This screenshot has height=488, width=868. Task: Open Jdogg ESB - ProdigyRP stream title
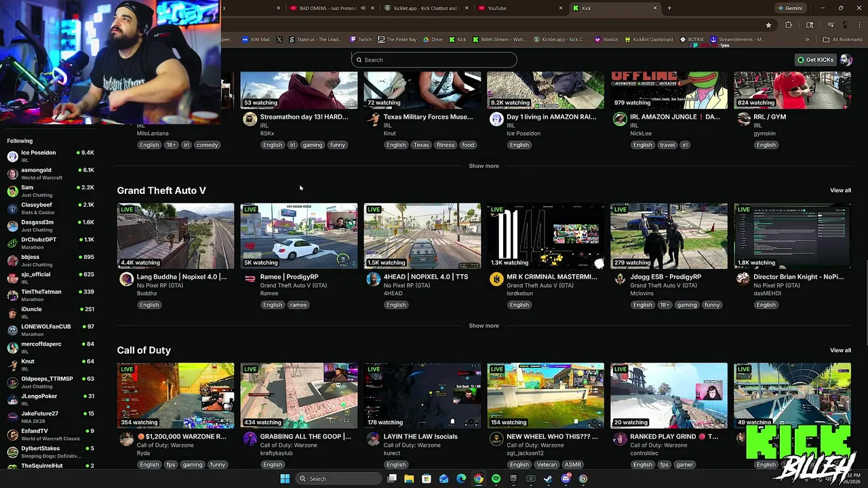(665, 277)
